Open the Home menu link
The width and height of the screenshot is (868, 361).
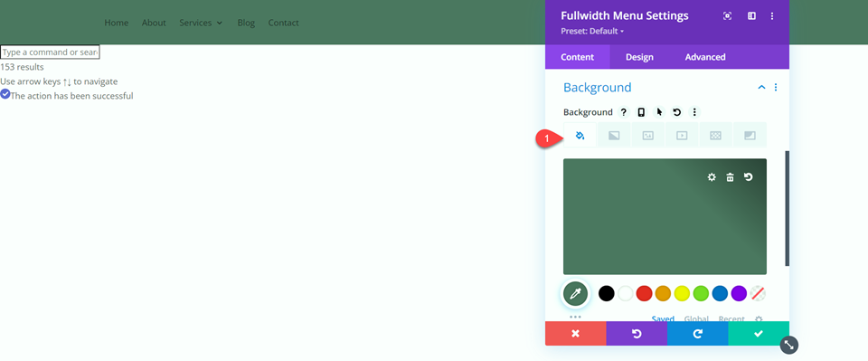(x=117, y=23)
